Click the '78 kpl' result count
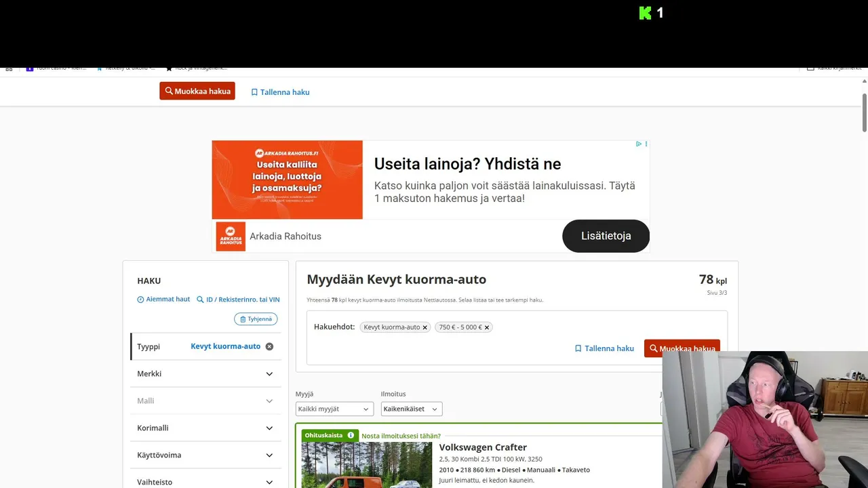 click(x=713, y=280)
